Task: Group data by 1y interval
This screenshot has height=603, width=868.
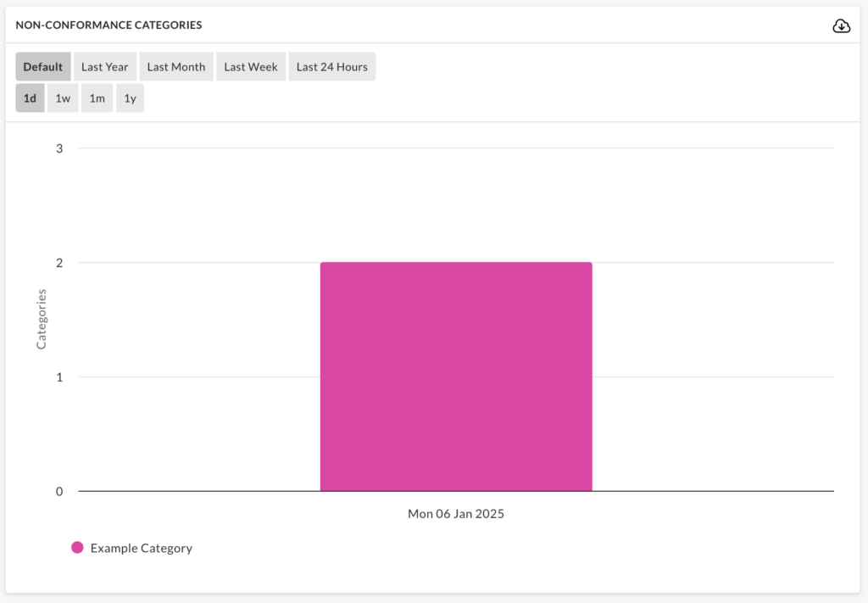Action: click(x=130, y=98)
